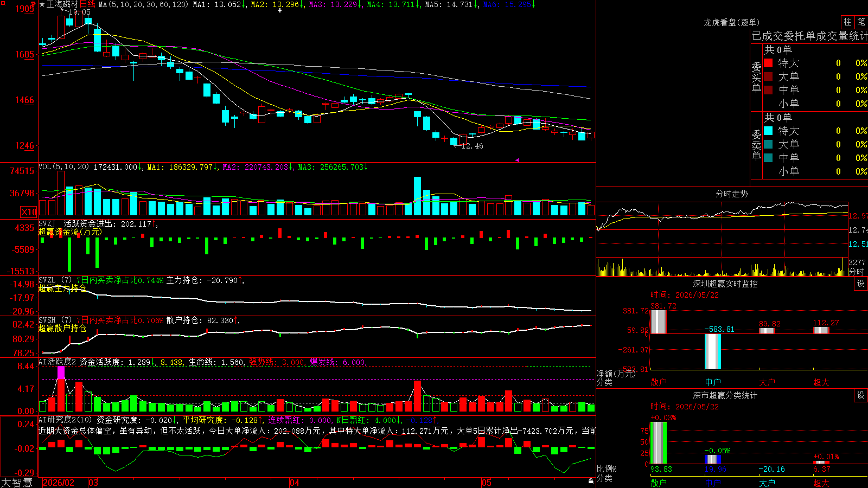The width and height of the screenshot is (868, 488).
Task: Click the 05 month marker on the time axis
Action: (487, 483)
